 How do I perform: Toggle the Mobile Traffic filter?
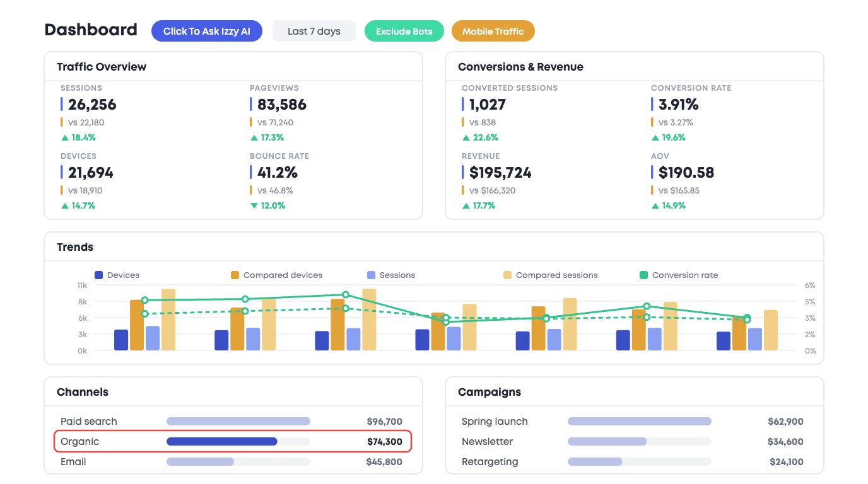tap(493, 31)
